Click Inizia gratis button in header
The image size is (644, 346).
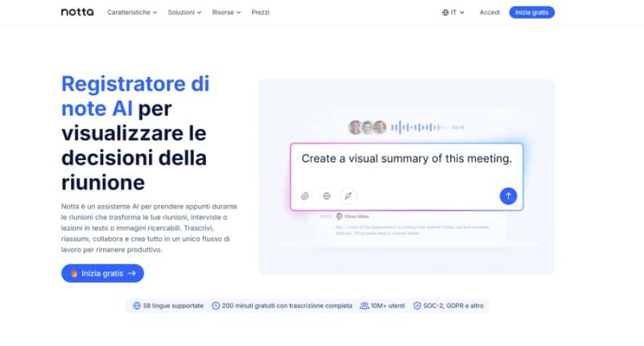pos(531,13)
